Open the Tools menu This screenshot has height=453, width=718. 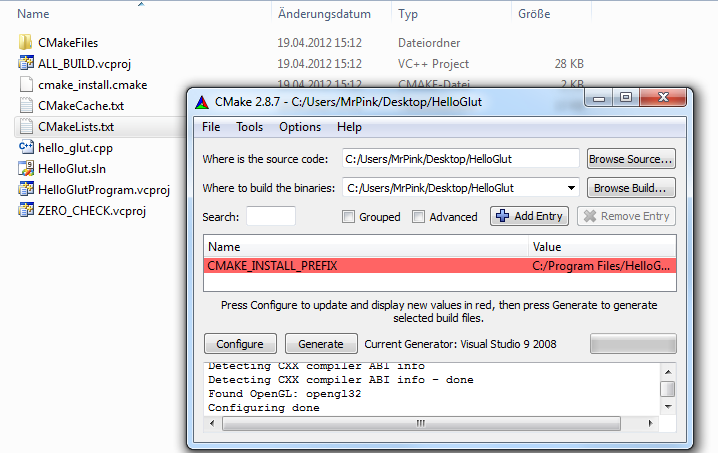click(249, 128)
